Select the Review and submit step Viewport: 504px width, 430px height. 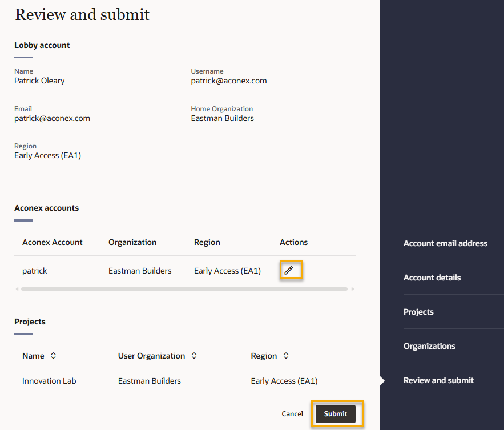(x=438, y=380)
